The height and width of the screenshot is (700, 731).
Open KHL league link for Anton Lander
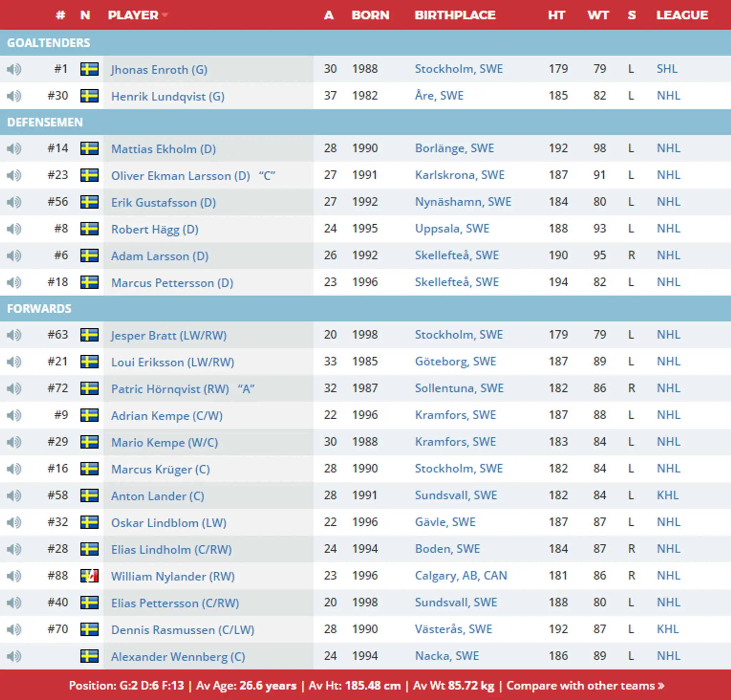(x=667, y=495)
